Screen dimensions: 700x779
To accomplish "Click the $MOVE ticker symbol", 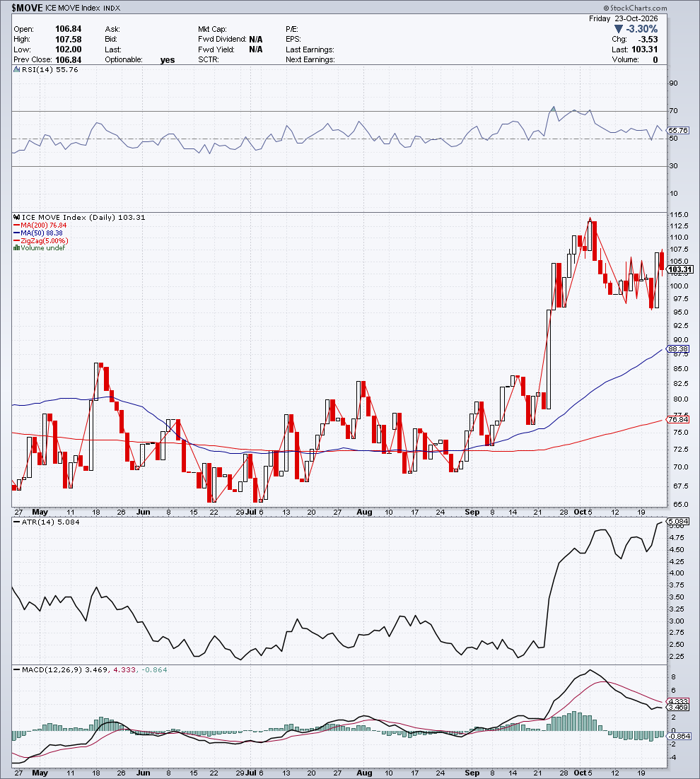I will tap(28, 8).
